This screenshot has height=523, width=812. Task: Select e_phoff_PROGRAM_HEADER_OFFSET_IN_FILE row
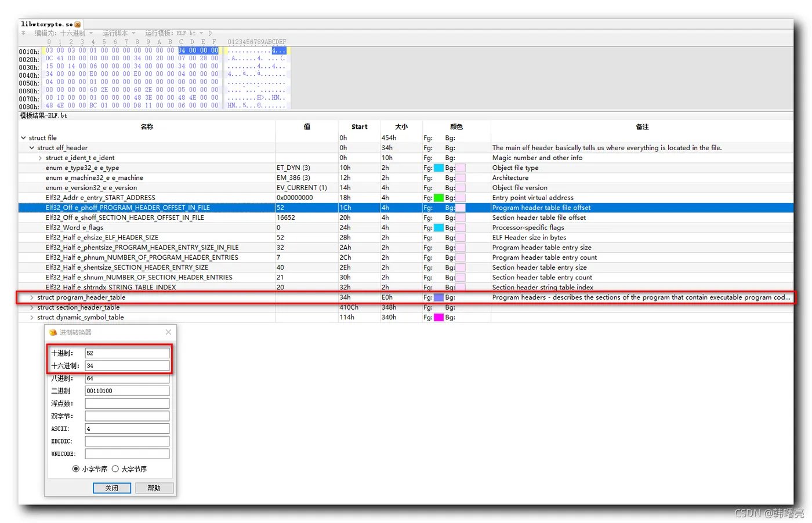pos(406,208)
